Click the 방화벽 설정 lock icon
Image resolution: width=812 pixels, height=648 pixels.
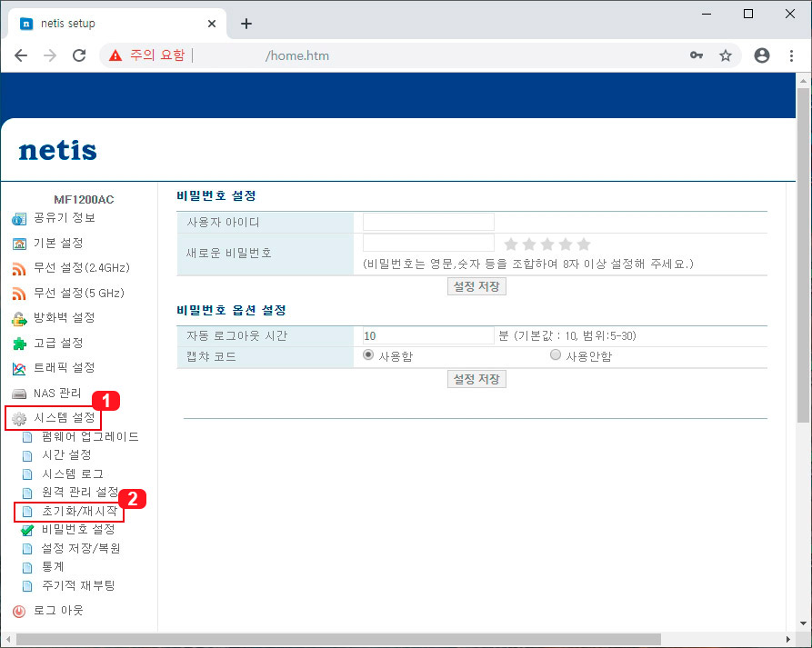(x=19, y=319)
